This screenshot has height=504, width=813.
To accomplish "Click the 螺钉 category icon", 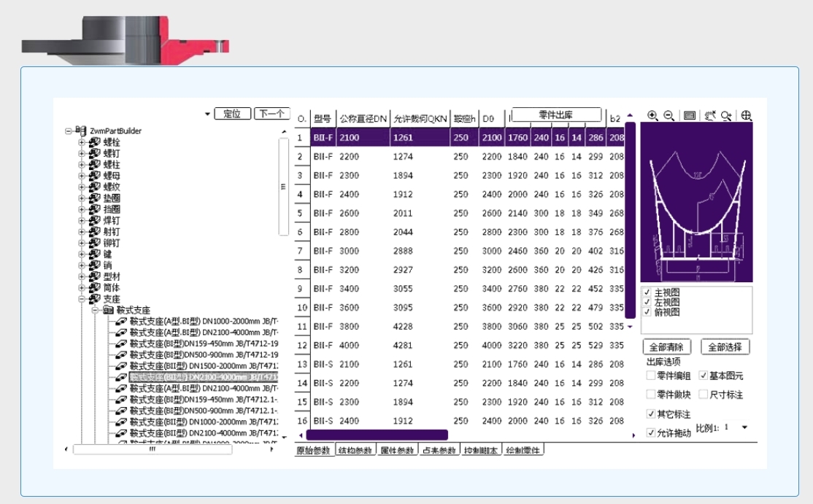I will click(94, 153).
